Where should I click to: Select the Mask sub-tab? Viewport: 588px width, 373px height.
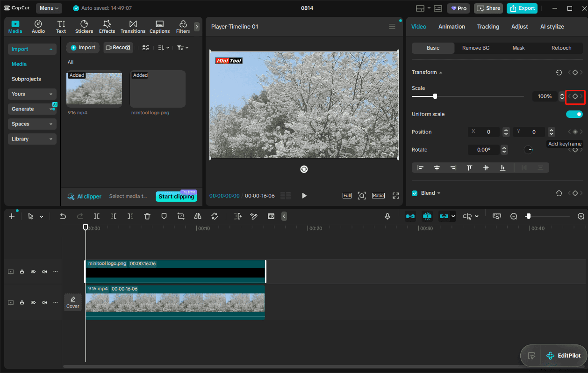(x=518, y=48)
